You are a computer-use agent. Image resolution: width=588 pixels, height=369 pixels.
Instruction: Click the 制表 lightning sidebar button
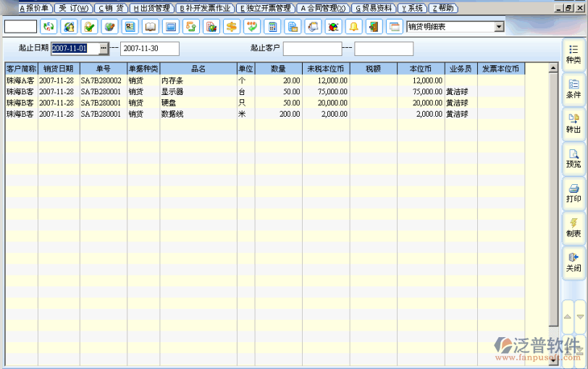(x=573, y=228)
